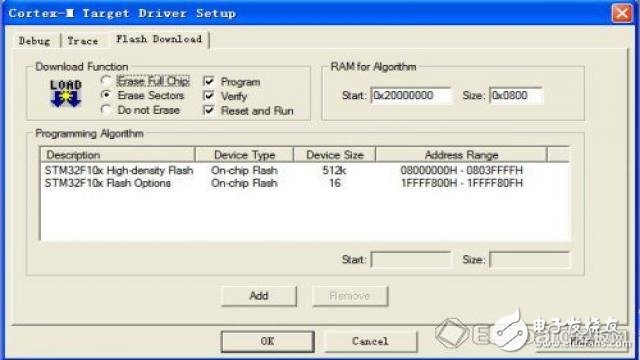Uncheck the Verify checkbox
This screenshot has width=640, height=360.
209,96
